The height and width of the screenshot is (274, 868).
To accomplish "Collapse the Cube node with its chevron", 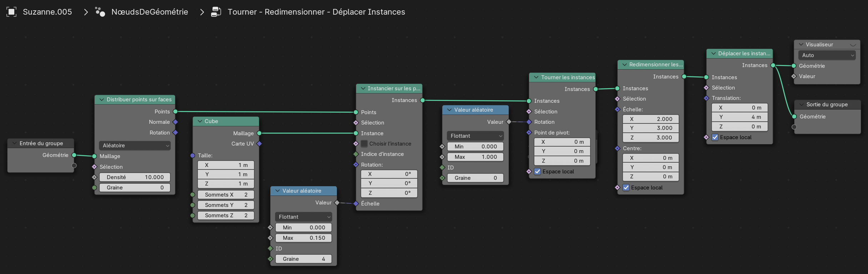I will click(200, 121).
